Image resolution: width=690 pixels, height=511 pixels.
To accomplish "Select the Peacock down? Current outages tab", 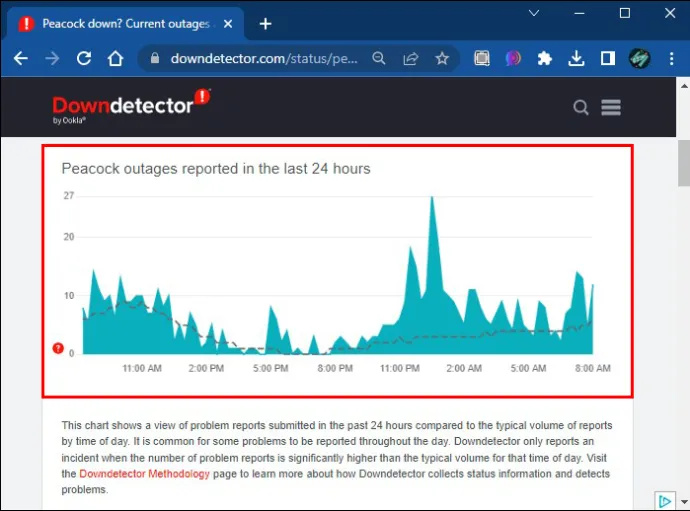I will [125, 24].
